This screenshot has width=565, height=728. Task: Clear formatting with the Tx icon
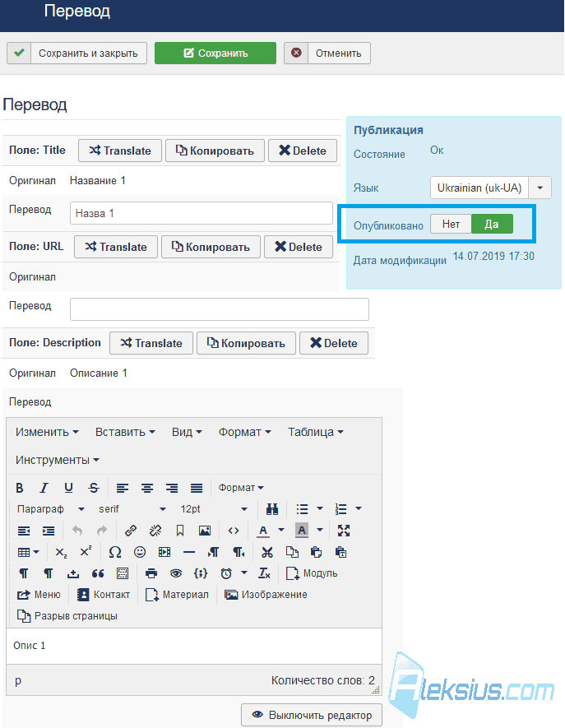pos(264,574)
